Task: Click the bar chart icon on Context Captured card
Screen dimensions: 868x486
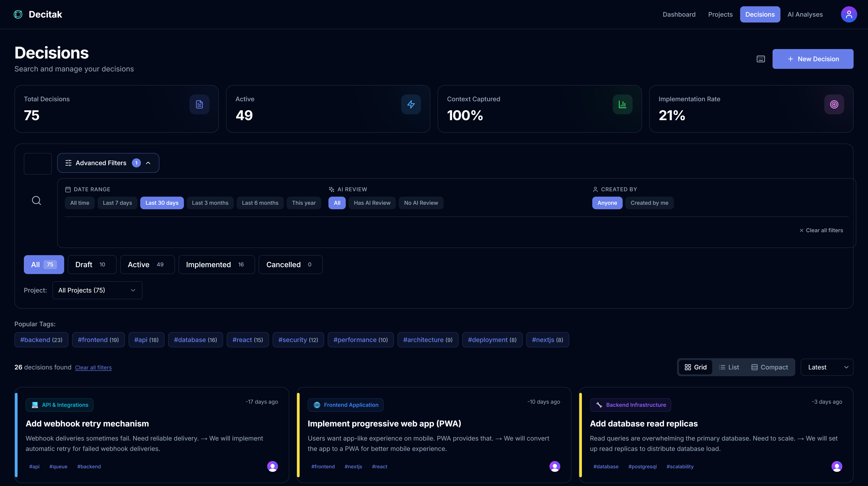Action: (x=622, y=104)
